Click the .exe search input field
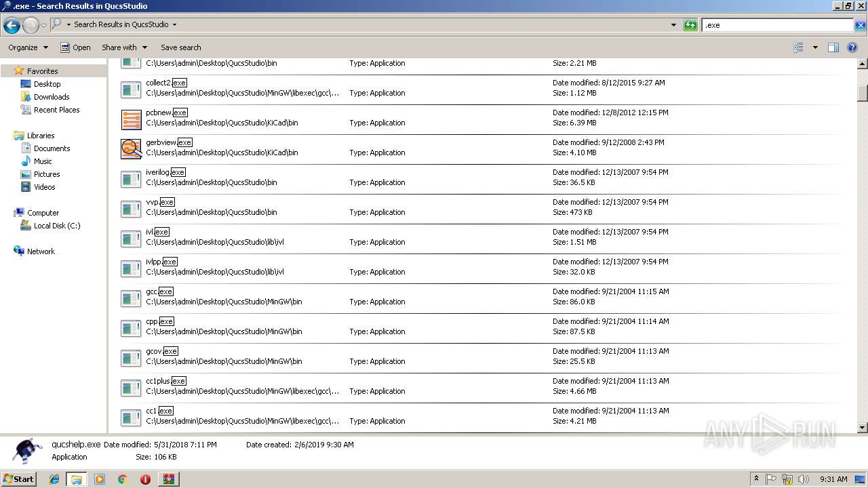This screenshot has height=488, width=868. 777,25
